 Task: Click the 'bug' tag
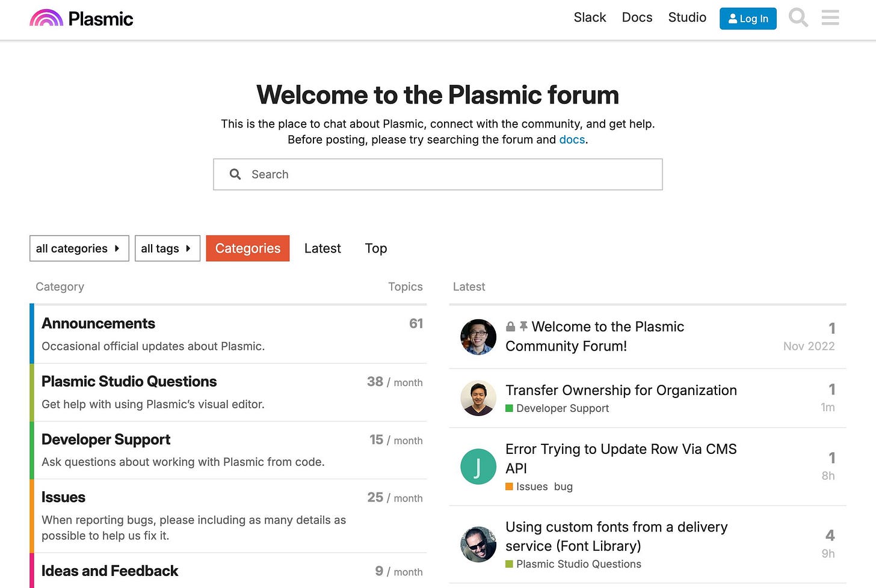click(x=563, y=486)
